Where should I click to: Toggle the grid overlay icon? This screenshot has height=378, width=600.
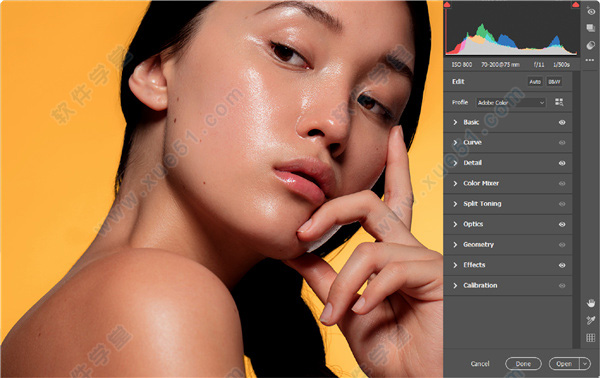tap(590, 338)
